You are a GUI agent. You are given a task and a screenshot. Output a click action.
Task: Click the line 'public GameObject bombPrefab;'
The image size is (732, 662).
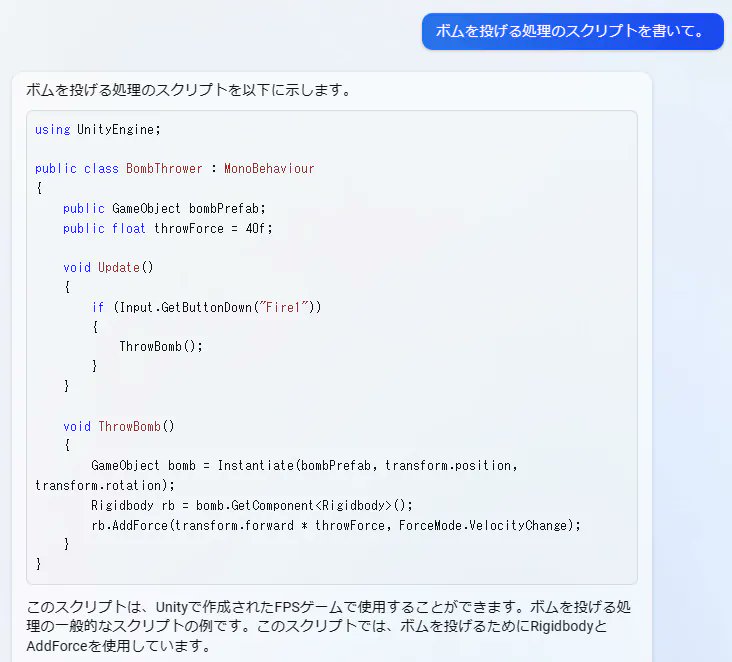(164, 208)
